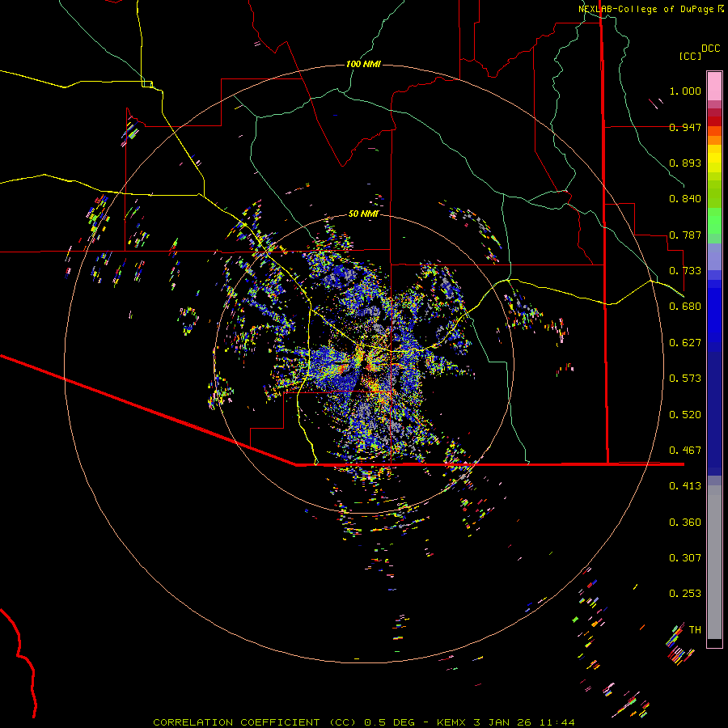Click the 0.893 legend value
The width and height of the screenshot is (728, 728).
click(x=685, y=163)
